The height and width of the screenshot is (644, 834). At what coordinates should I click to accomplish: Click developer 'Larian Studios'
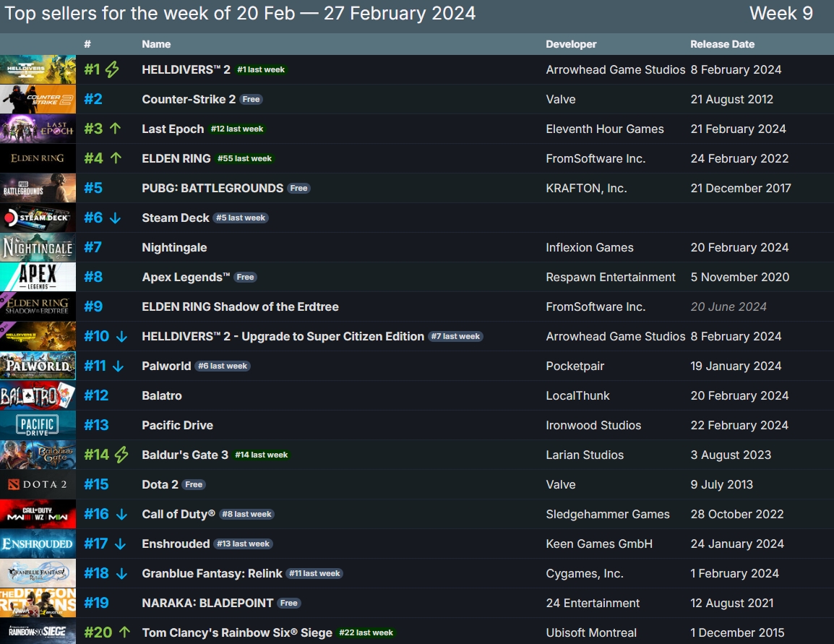point(585,455)
